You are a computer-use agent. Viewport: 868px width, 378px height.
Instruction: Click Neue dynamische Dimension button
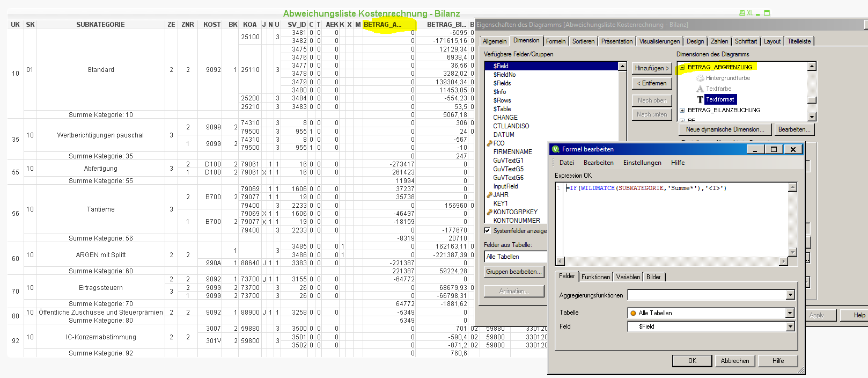725,129
